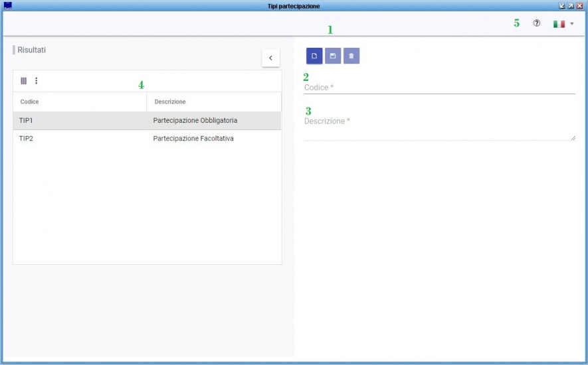Viewport: 588px width, 365px height.
Task: Focus the Descrizione text area
Action: 439,127
